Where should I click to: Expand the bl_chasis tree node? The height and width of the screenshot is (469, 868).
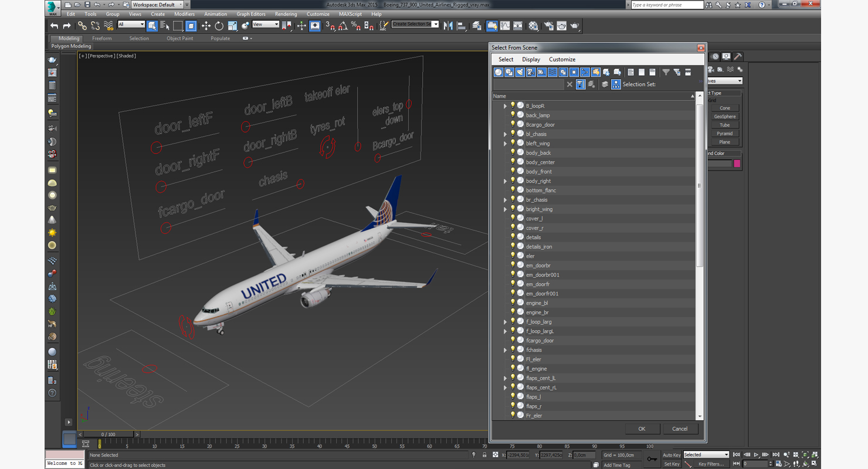coord(505,134)
